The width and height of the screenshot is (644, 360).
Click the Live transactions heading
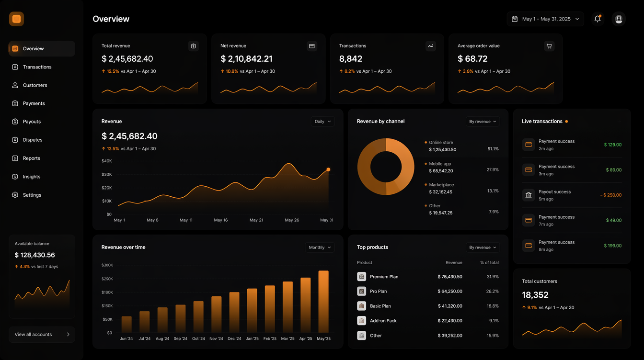point(542,122)
